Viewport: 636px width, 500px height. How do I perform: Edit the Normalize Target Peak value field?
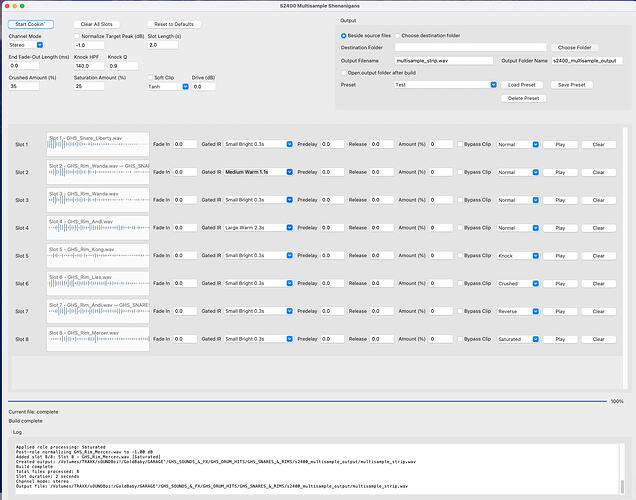tap(89, 45)
